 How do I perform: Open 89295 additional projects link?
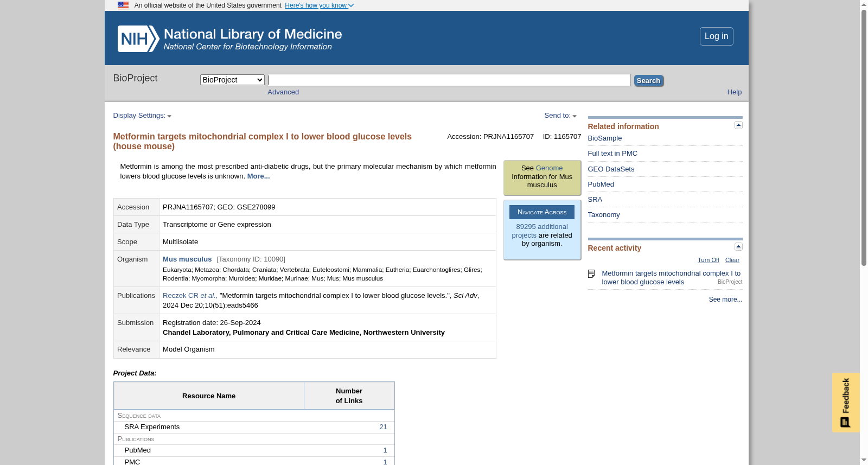[x=540, y=231]
